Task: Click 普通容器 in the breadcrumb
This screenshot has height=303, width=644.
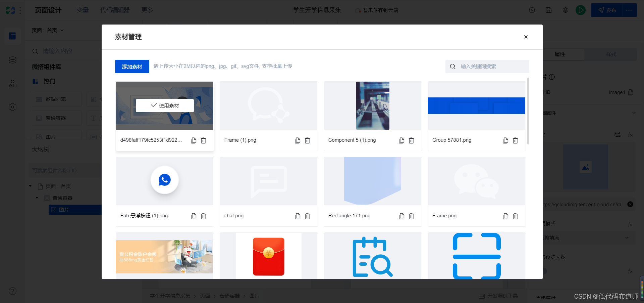Action: (x=230, y=296)
